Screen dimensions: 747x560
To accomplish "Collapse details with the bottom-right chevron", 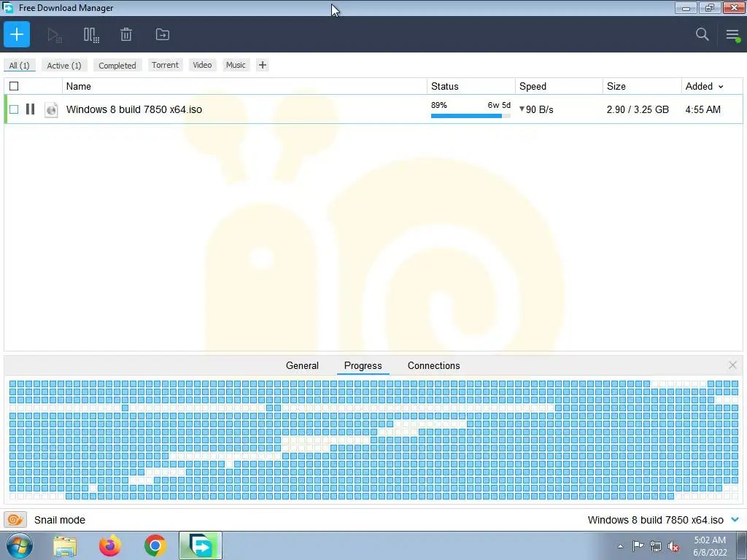I will 735,519.
